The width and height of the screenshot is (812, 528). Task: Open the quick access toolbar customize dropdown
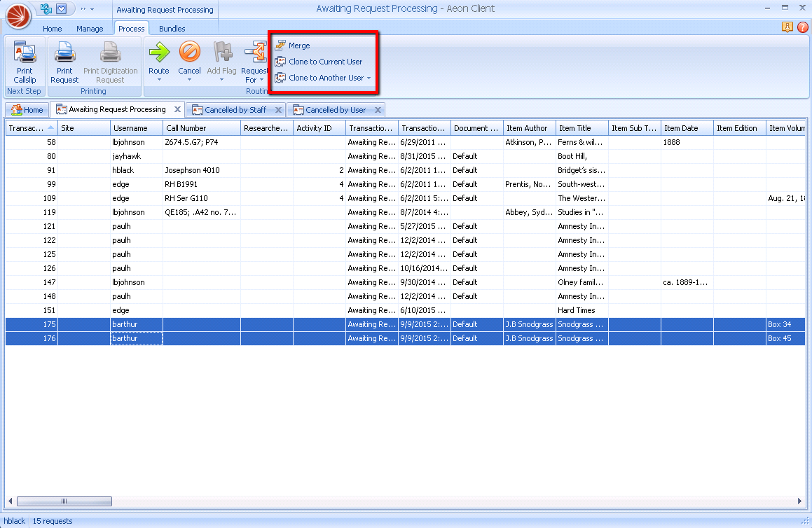(x=92, y=9)
